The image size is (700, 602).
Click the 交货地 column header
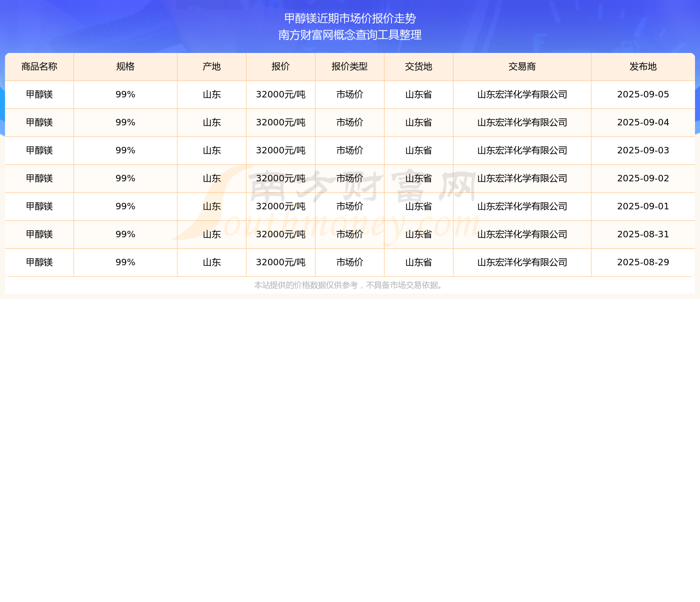point(418,67)
